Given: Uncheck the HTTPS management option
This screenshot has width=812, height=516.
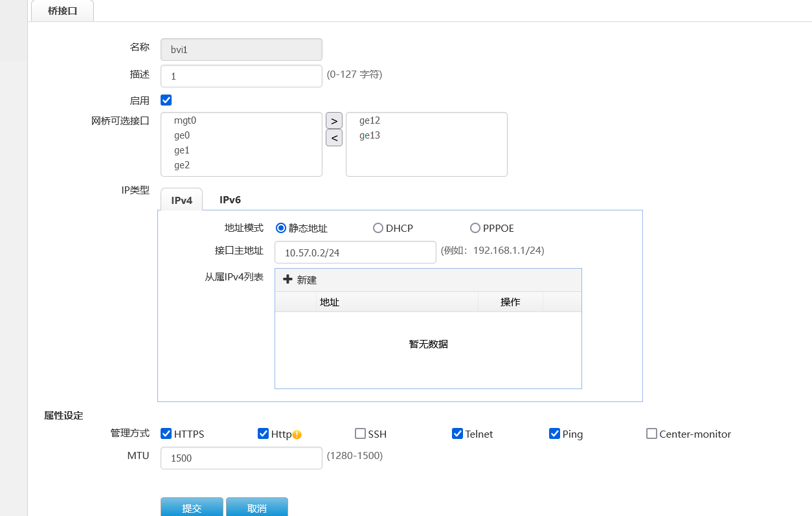Looking at the screenshot, I should coord(166,434).
